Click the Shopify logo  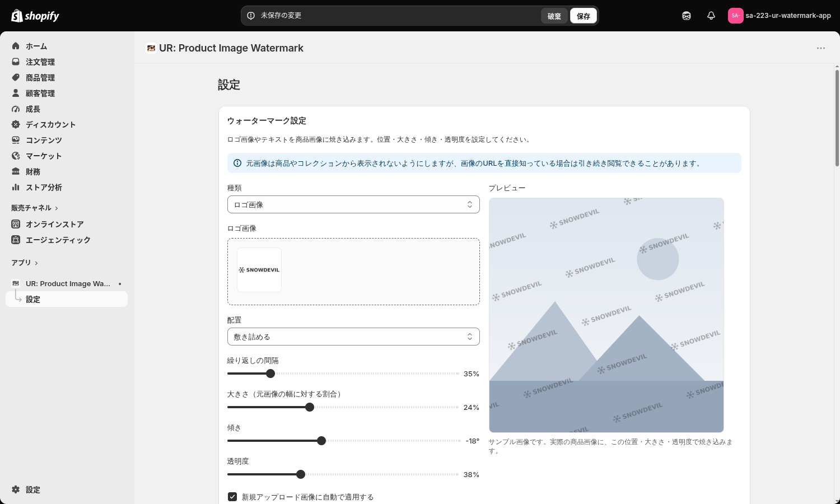pos(35,16)
